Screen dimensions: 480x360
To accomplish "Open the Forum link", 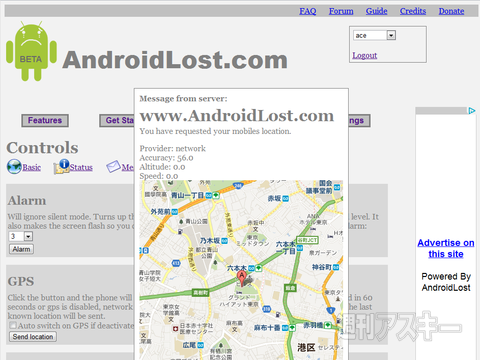I will (341, 11).
